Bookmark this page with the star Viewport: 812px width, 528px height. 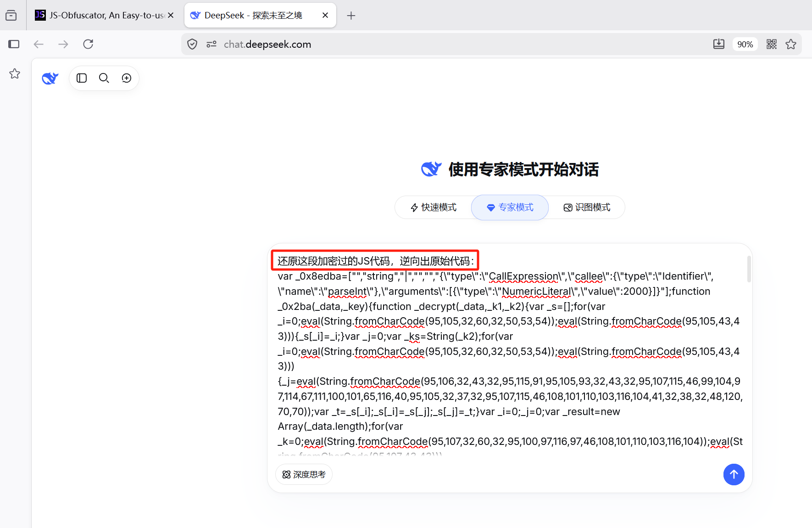pyautogui.click(x=791, y=44)
